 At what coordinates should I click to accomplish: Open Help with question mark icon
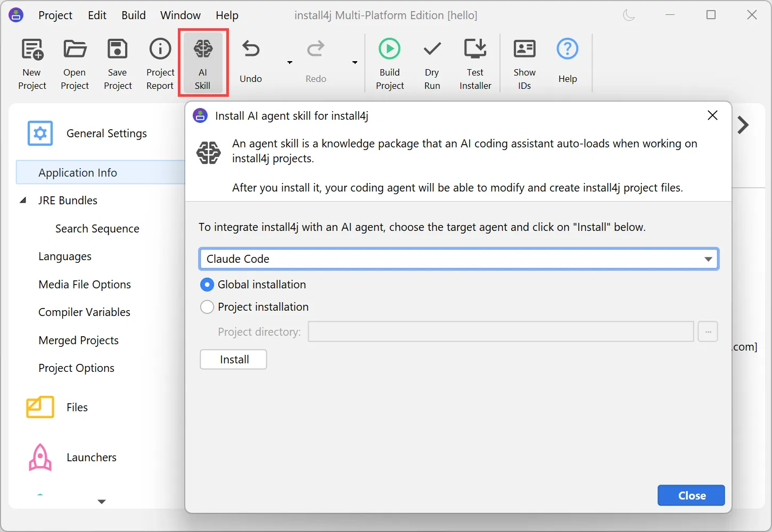568,49
